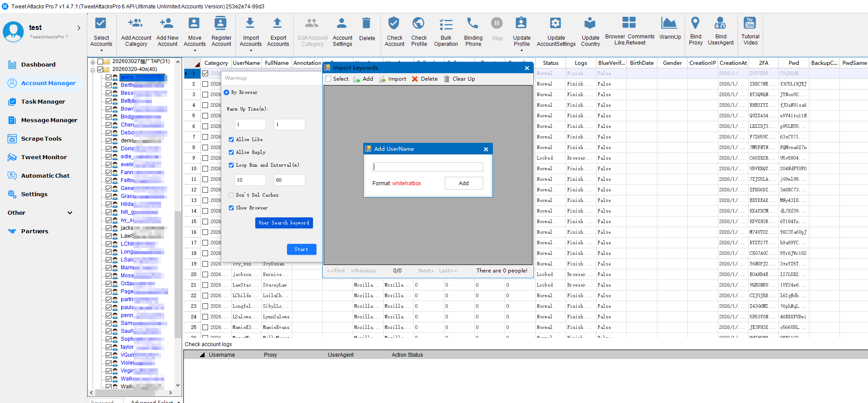The width and height of the screenshot is (868, 403).
Task: Click the User Search keyword button
Action: (x=284, y=223)
